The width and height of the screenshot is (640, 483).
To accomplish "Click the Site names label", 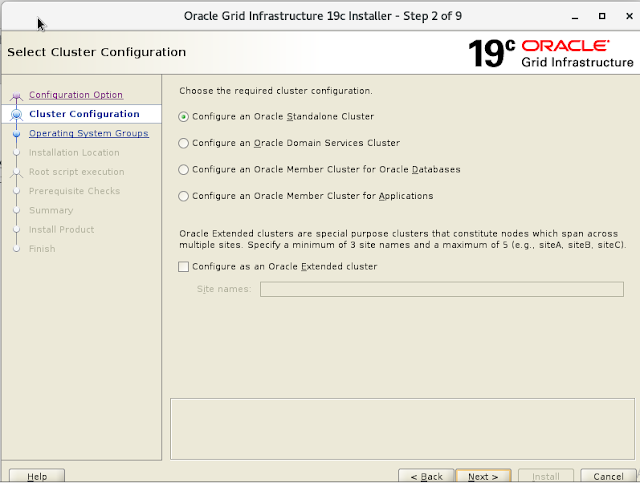I will (224, 289).
